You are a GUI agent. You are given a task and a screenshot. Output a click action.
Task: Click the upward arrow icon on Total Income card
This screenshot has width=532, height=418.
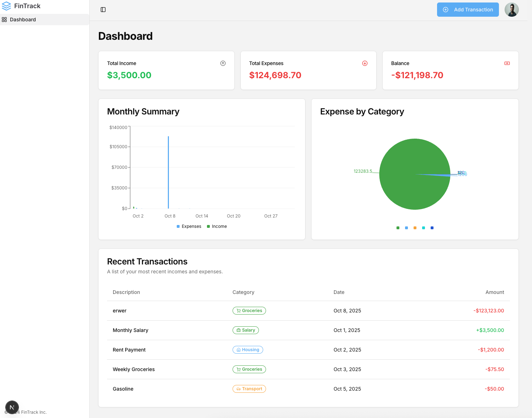[x=223, y=63]
